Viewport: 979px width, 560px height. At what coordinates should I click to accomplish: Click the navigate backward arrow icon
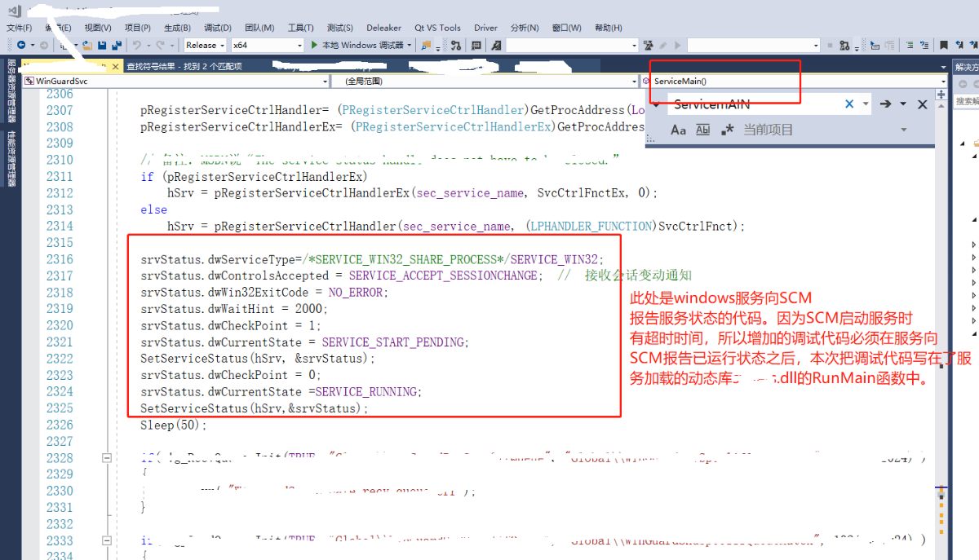[x=20, y=45]
